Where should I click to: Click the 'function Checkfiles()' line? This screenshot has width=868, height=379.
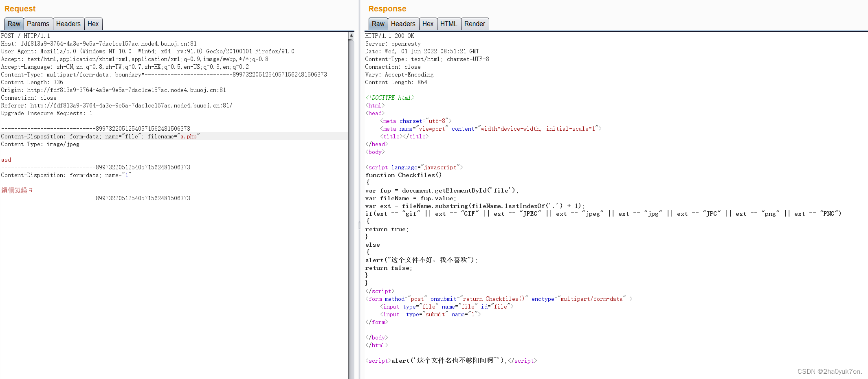click(x=403, y=175)
